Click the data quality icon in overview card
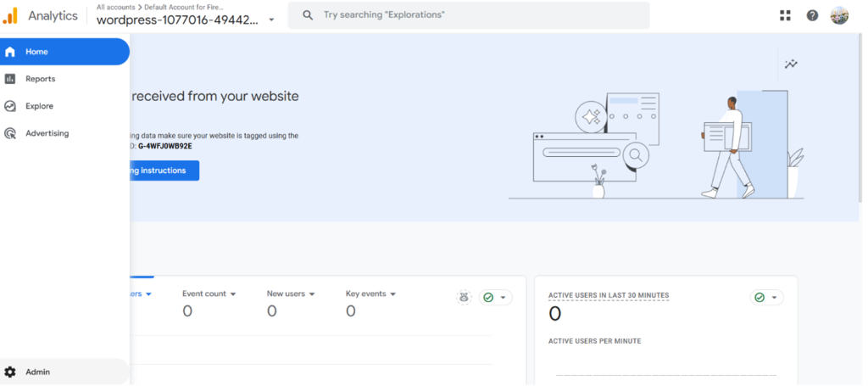 coord(464,298)
